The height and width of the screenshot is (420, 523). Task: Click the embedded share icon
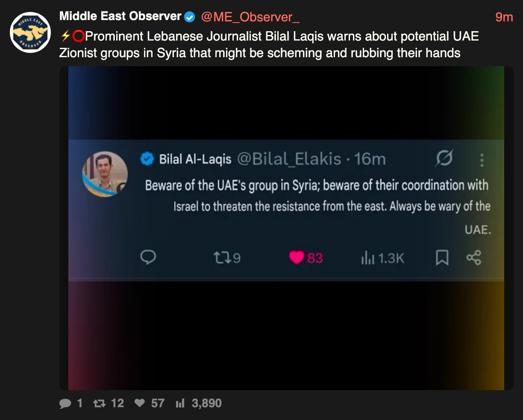(473, 257)
